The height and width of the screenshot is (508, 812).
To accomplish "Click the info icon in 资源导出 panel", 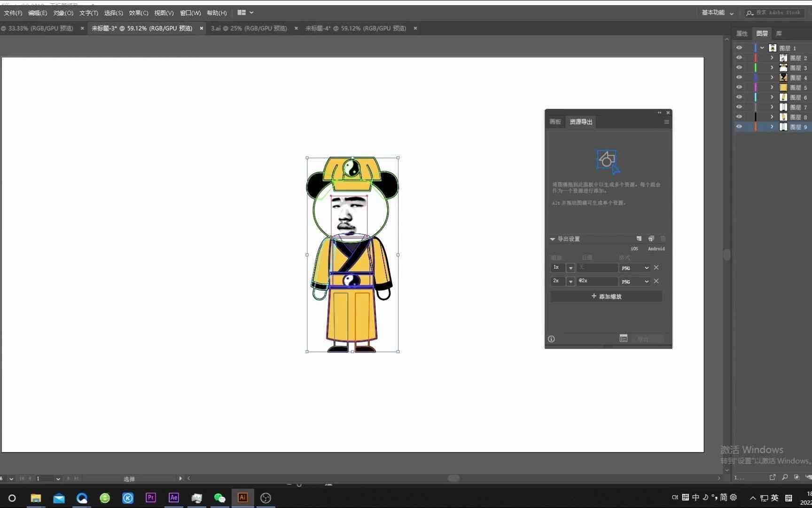I will (552, 339).
